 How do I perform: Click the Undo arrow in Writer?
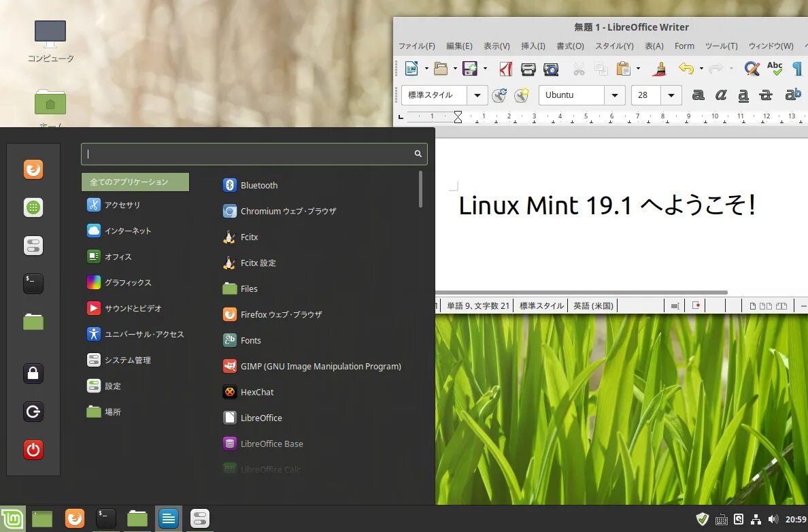coord(686,68)
